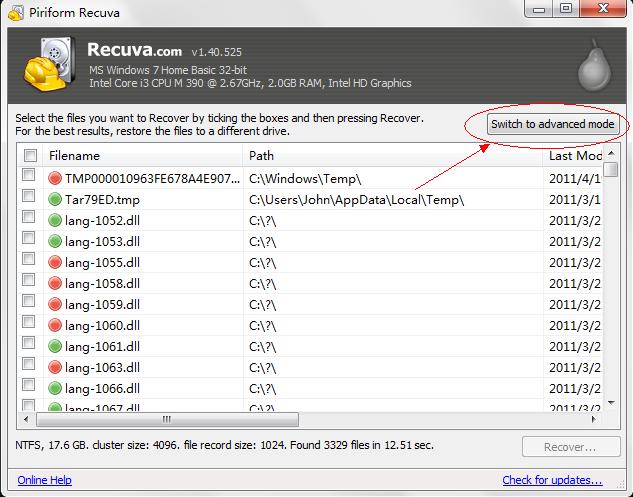Viewport: 633px width, 497px height.
Task: Open Check for updates link
Action: 552,480
